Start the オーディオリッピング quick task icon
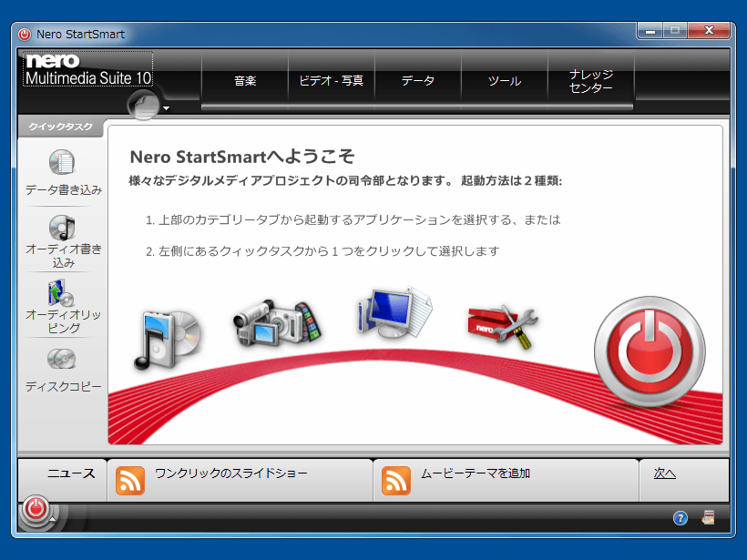Screen dimensions: 747x560 (x=61, y=293)
